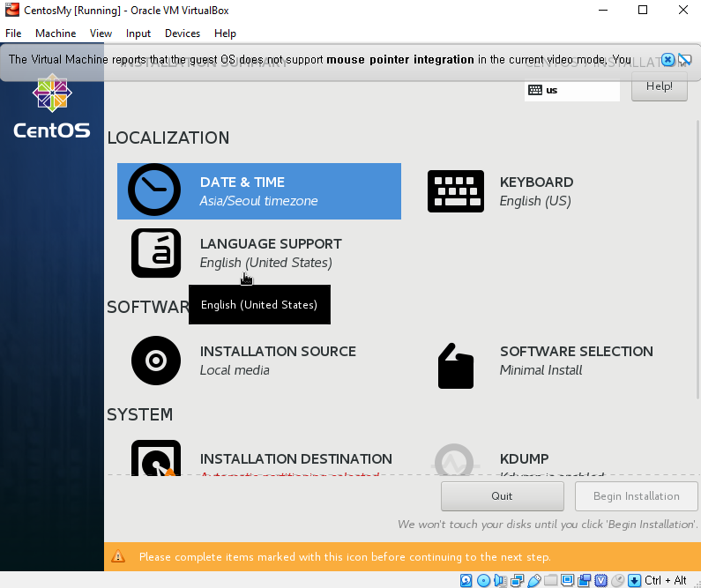Click the host key arrow icon

pos(634,580)
